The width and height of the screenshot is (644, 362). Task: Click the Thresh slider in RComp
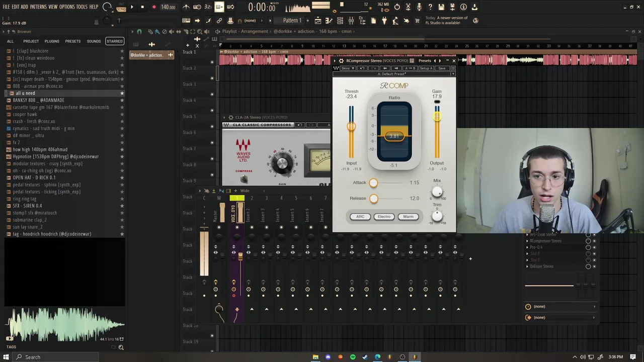(351, 126)
